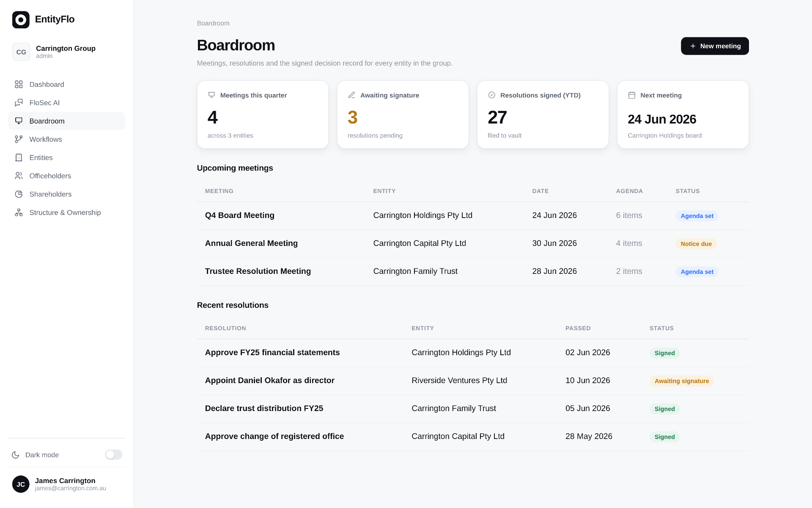Open the Annual General Meeting row
This screenshot has width=812, height=508.
coord(473,243)
